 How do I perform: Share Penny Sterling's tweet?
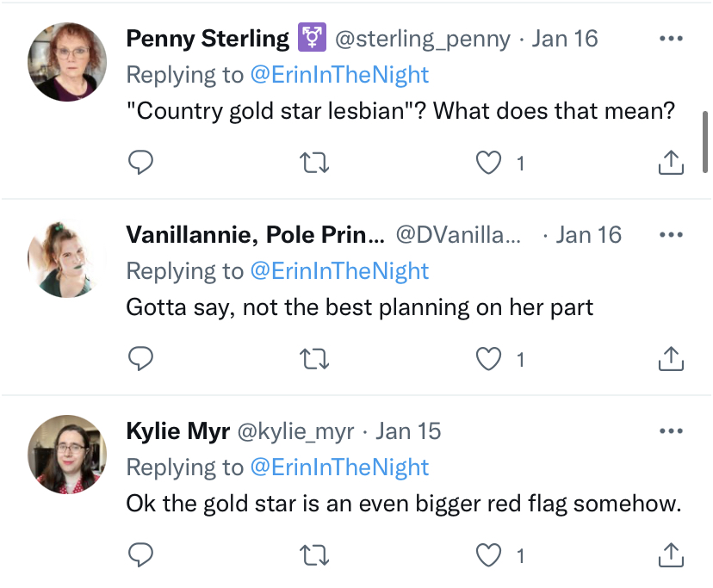click(x=671, y=162)
